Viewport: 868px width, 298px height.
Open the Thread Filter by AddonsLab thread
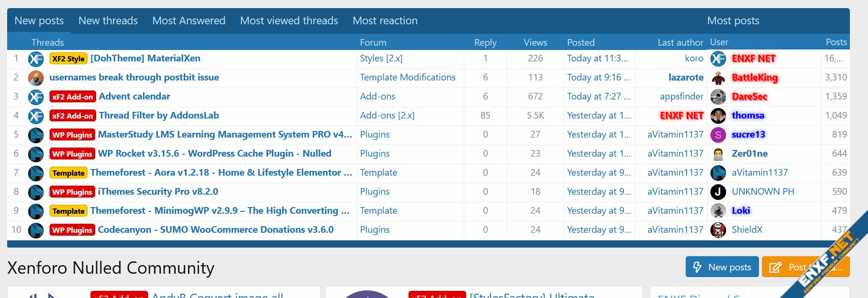(x=159, y=116)
